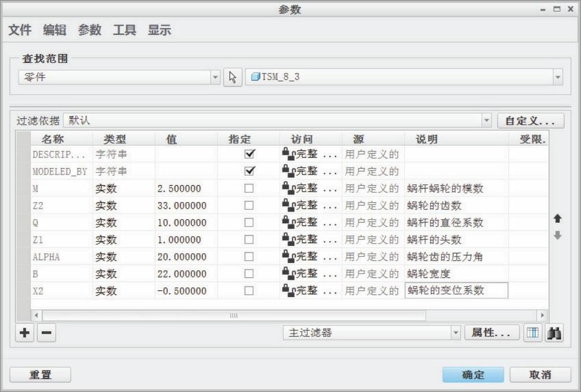
Task: Click the arrow selection pointer icon
Action: click(233, 77)
